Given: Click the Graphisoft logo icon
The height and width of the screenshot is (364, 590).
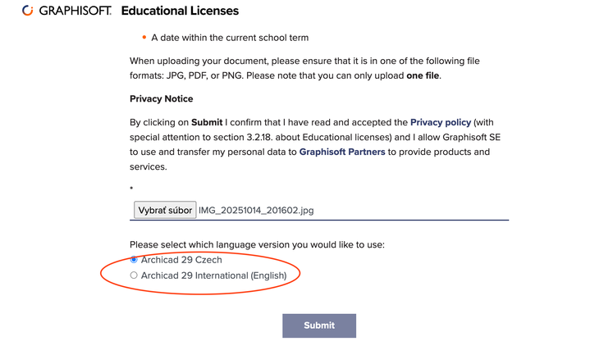Looking at the screenshot, I should [28, 11].
